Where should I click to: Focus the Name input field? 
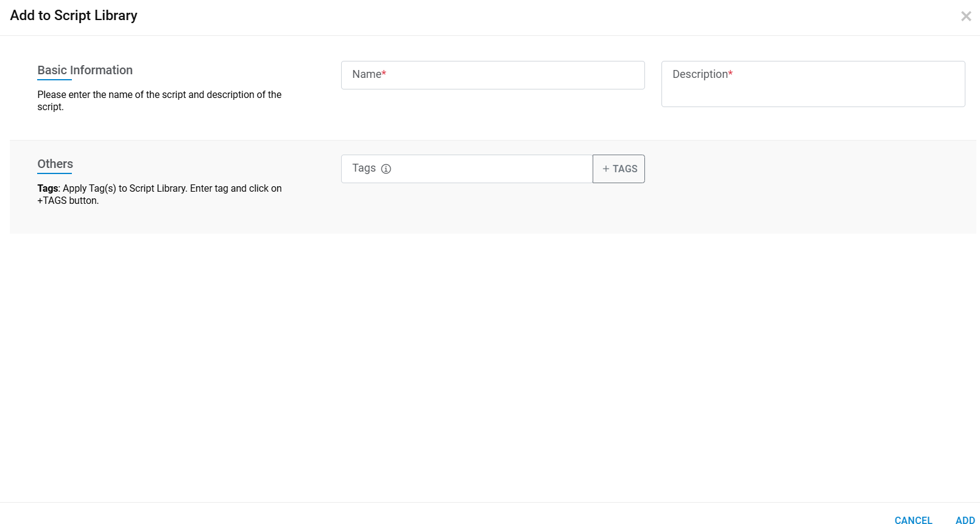(x=492, y=75)
